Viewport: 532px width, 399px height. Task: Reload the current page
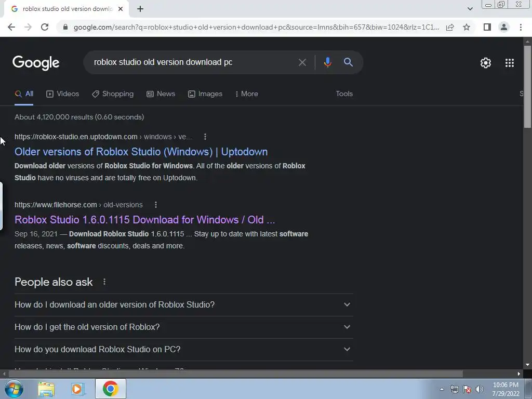(x=45, y=27)
